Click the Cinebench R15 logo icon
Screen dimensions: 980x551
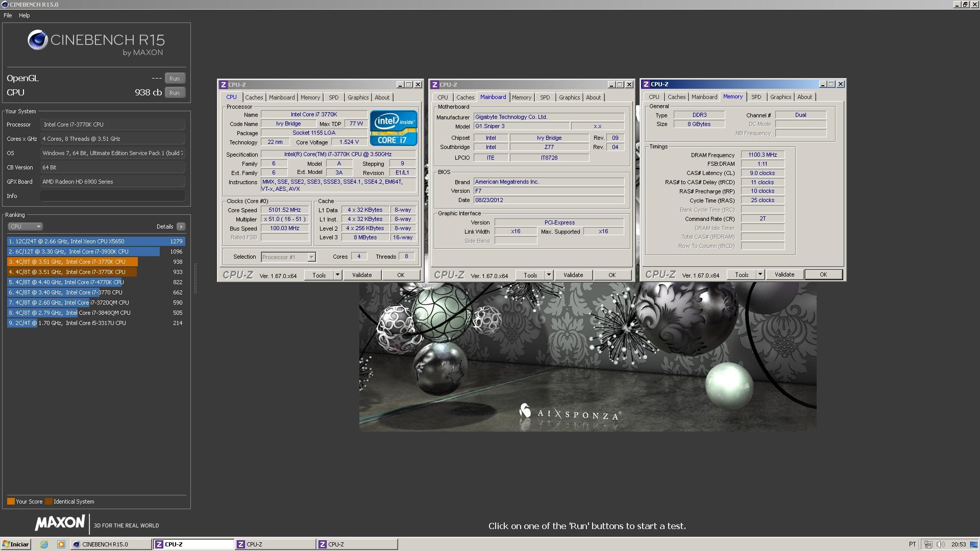click(38, 40)
